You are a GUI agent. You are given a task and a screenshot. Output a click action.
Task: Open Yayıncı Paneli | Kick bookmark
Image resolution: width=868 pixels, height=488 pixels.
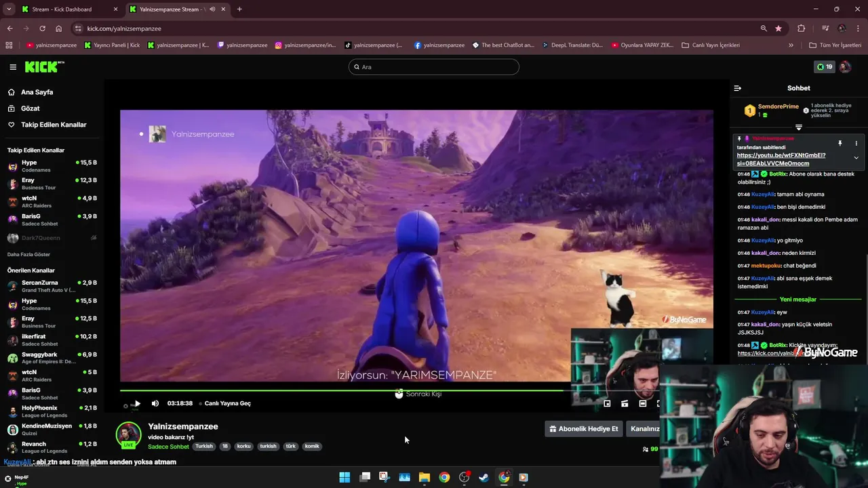pos(112,45)
